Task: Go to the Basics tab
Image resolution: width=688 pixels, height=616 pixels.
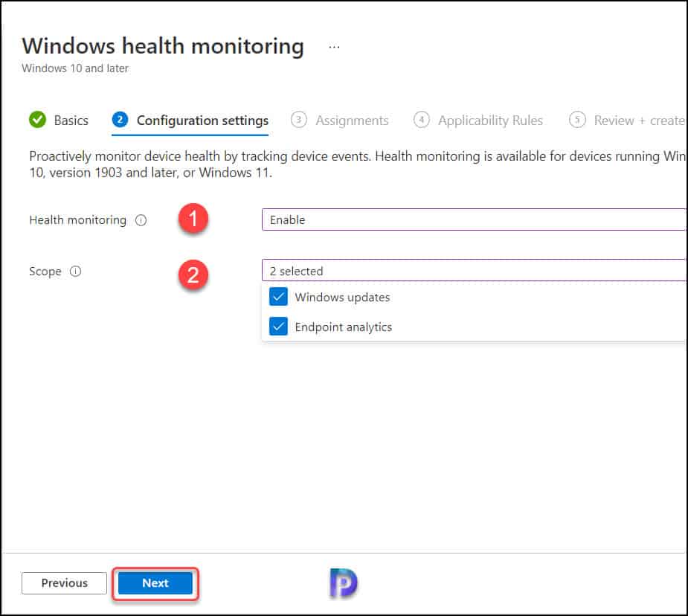Action: (x=59, y=121)
